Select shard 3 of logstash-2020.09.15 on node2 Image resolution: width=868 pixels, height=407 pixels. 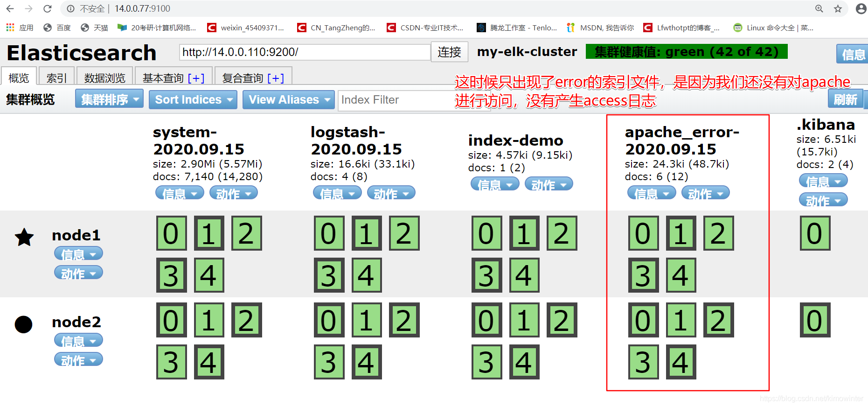click(x=329, y=362)
